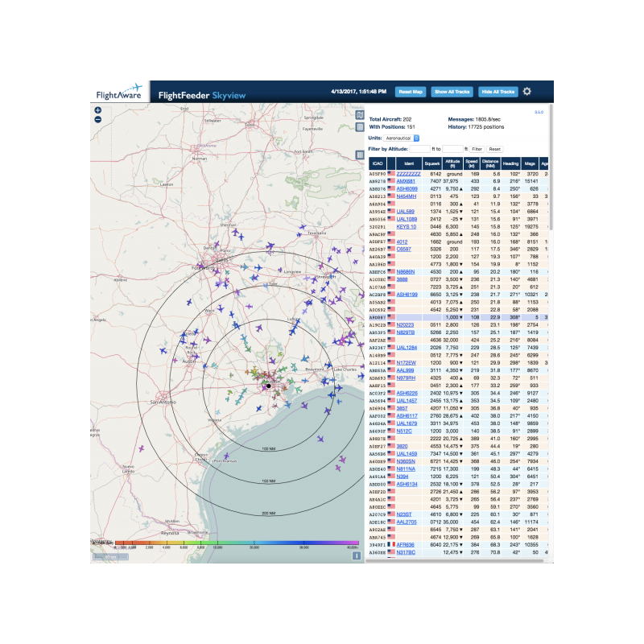
Task: Open the column selector icon above the table
Action: click(x=360, y=155)
